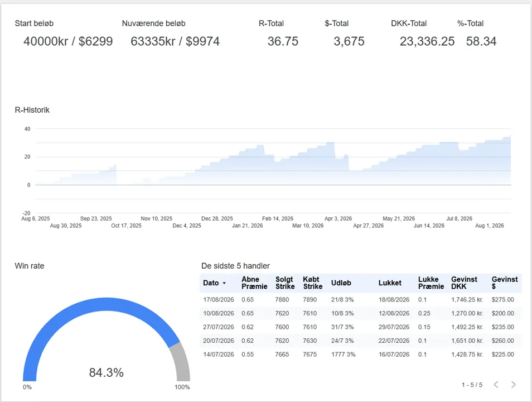Sort by Solgt Strike column header

pyautogui.click(x=285, y=283)
